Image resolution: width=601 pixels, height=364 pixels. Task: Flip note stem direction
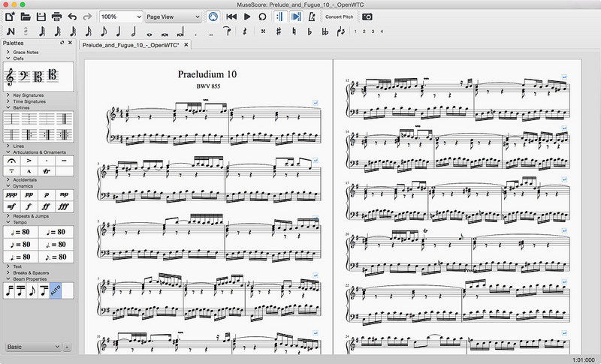[x=341, y=32]
